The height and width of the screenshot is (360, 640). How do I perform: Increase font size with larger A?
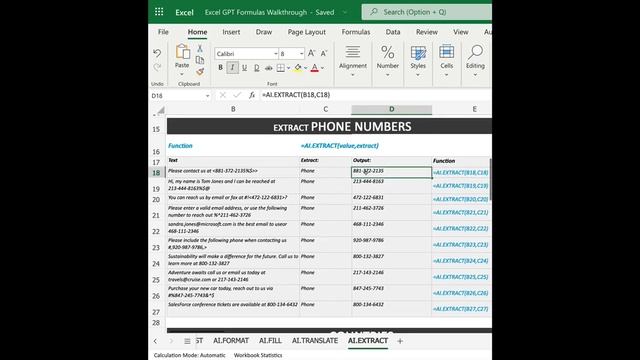click(x=311, y=53)
